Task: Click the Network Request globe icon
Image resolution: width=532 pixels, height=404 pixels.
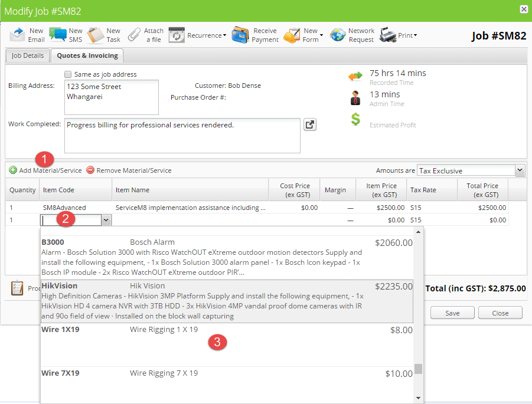Action: (338, 35)
